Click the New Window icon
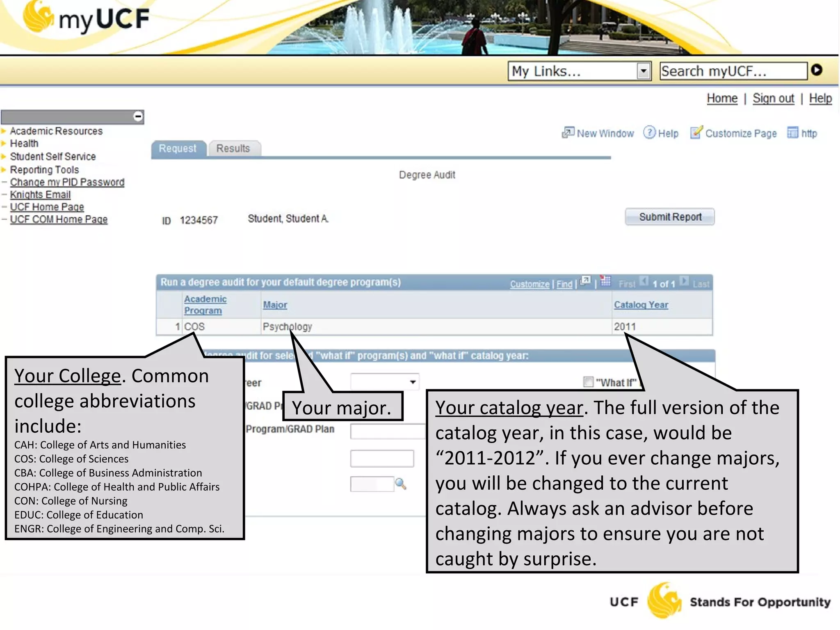The height and width of the screenshot is (630, 840). coord(568,132)
